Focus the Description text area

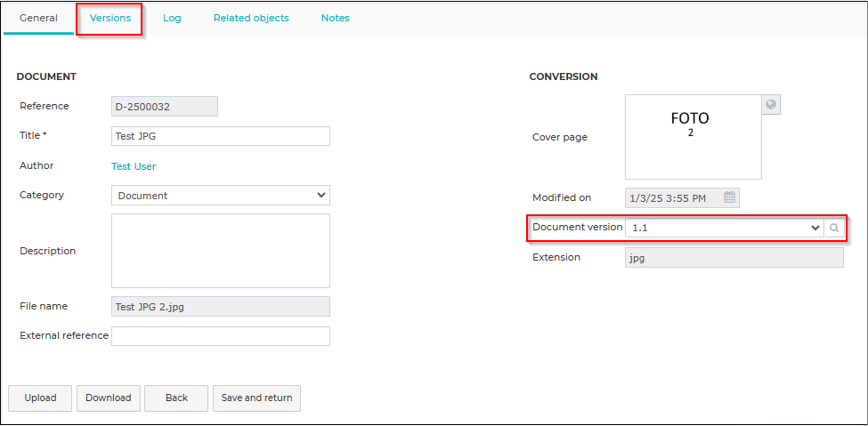pyautogui.click(x=220, y=251)
